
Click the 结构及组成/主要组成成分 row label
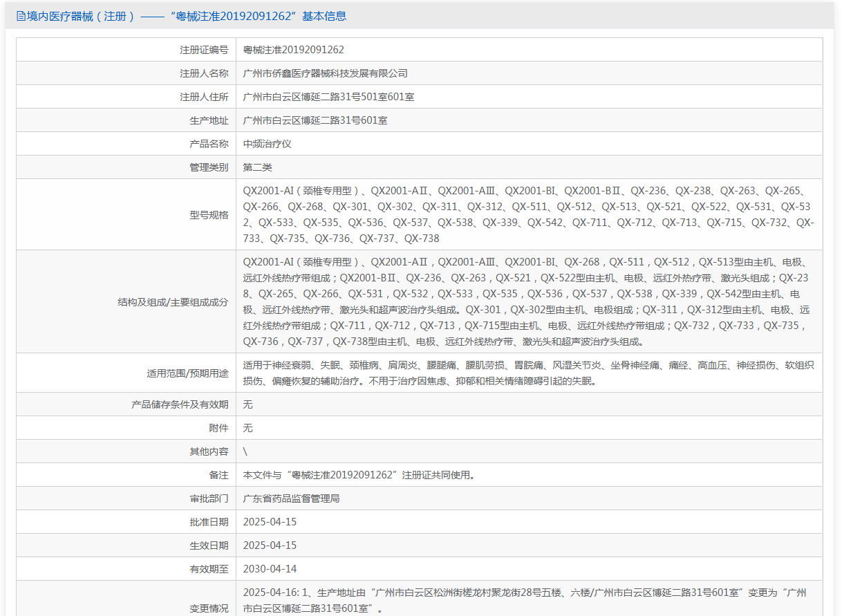173,302
